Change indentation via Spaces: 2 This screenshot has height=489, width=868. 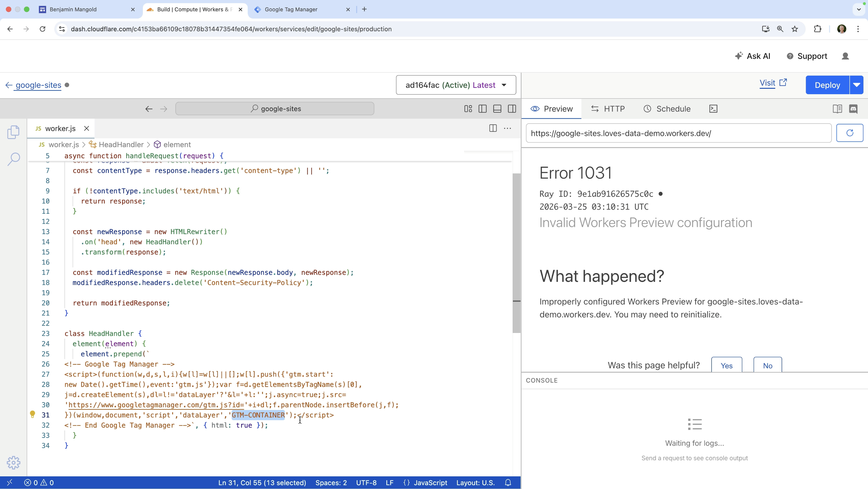pyautogui.click(x=331, y=483)
